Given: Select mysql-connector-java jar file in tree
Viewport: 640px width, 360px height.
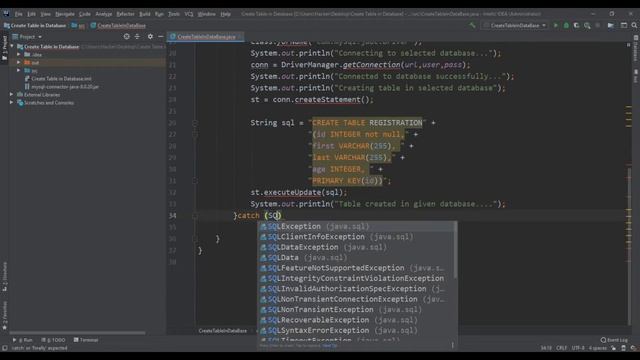Looking at the screenshot, I should (62, 87).
